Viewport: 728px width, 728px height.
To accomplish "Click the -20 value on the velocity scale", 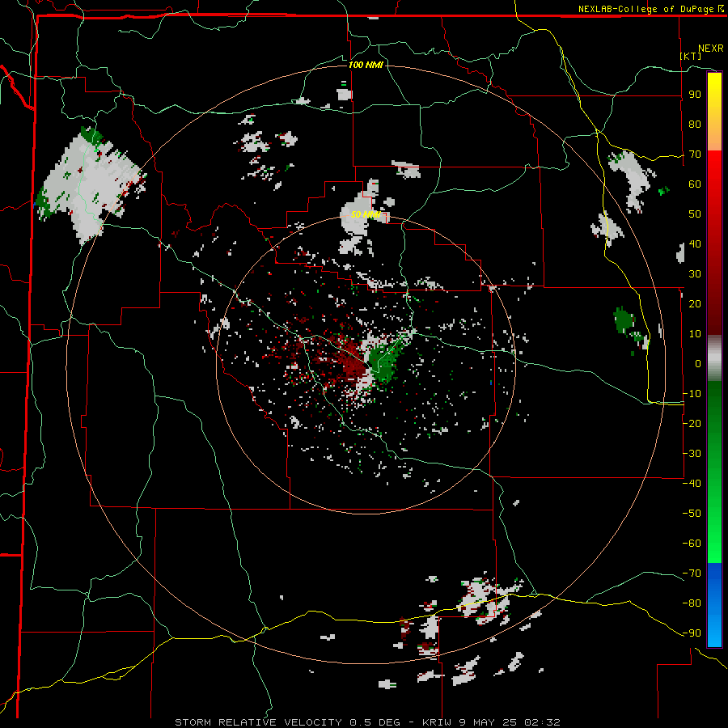I will (x=692, y=423).
